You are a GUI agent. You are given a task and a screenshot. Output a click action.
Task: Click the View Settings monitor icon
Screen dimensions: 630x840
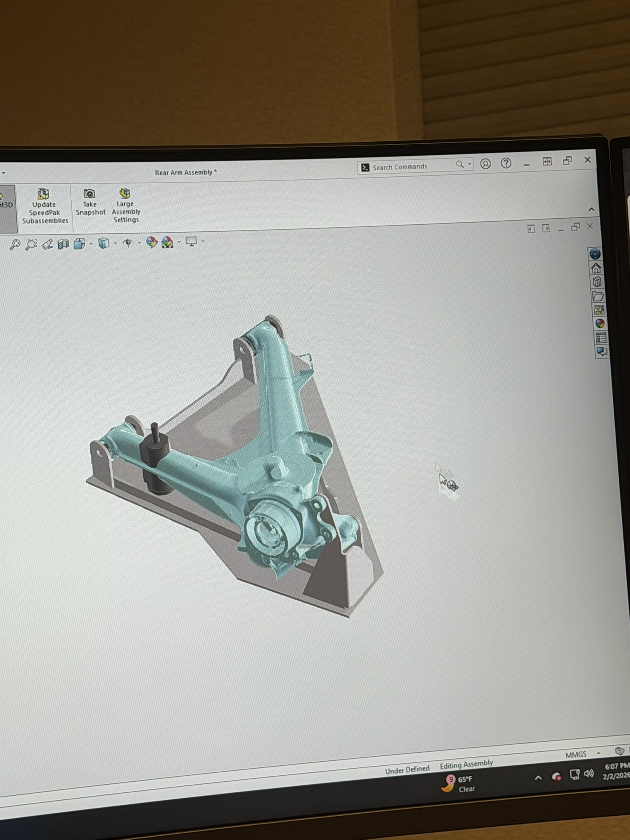pos(191,242)
